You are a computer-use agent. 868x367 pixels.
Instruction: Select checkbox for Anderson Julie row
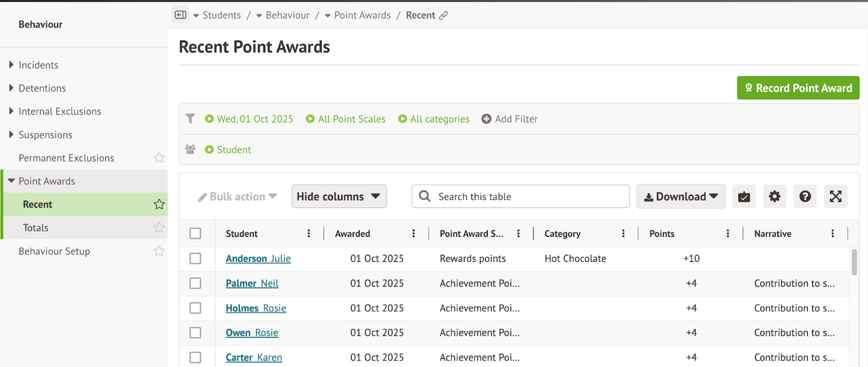point(195,259)
